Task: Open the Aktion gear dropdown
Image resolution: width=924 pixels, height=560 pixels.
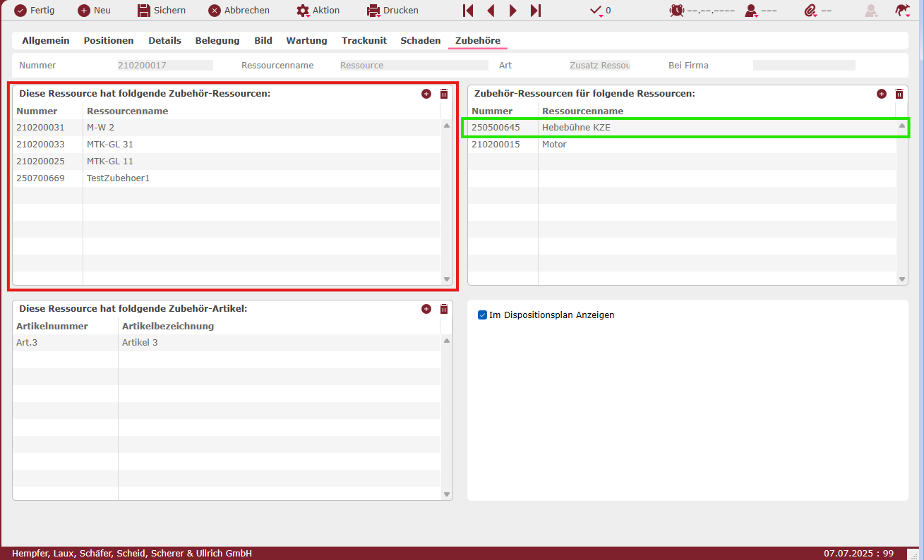Action: [318, 11]
